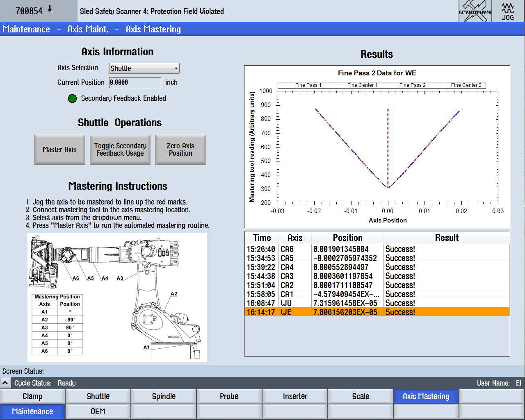Select the Spindle tab
The image size is (525, 420).
(x=164, y=396)
